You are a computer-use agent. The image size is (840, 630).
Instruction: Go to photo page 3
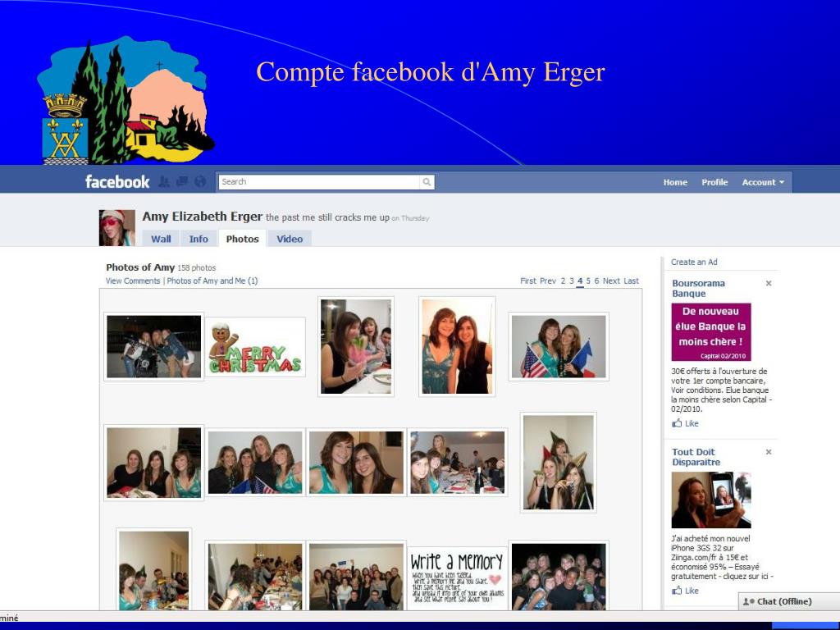click(571, 281)
